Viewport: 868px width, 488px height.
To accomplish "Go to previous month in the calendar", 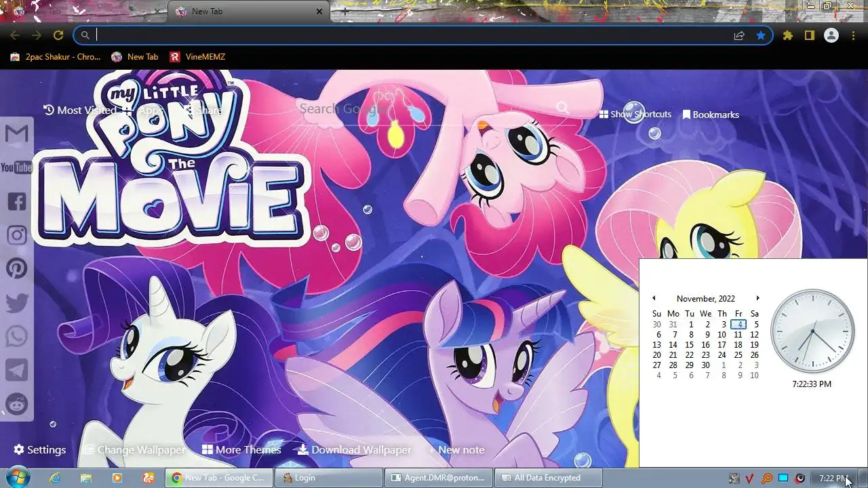I will click(x=654, y=298).
